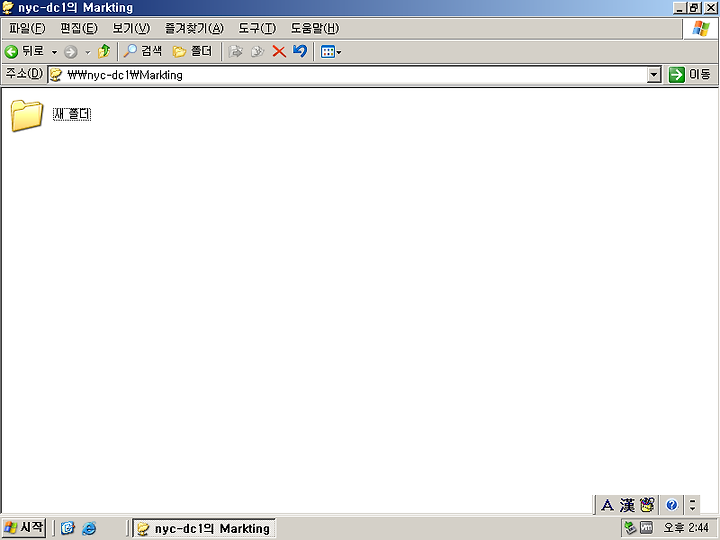Image resolution: width=720 pixels, height=540 pixels.
Task: Launch Show Desktop from quick launch
Action: (x=68, y=528)
